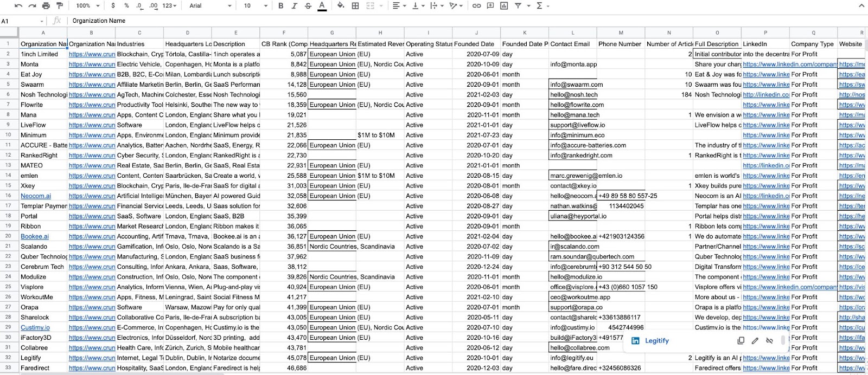
Task: Edit link in Legitify preview popup
Action: point(755,341)
